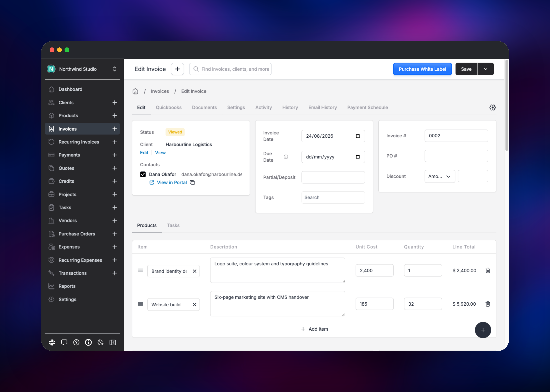Click the plus beside Transactions
550x392 pixels.
coord(114,273)
